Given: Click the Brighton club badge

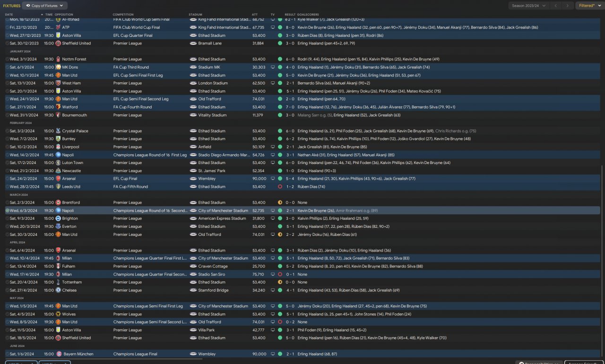Looking at the screenshot, I should 58,218.
